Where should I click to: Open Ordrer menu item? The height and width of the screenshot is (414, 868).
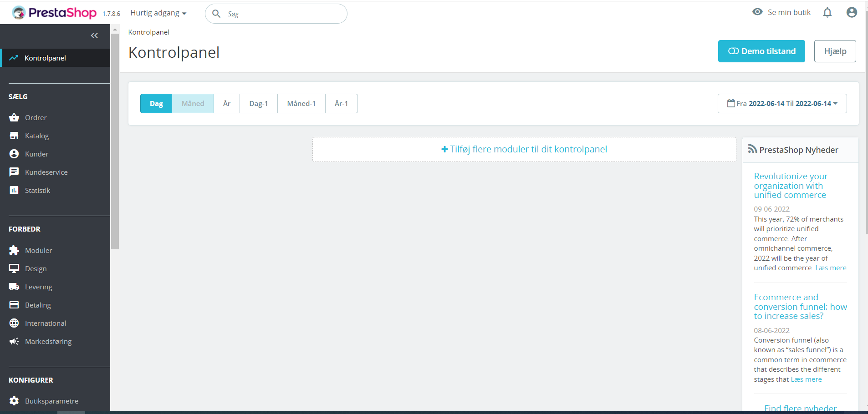[55, 117]
